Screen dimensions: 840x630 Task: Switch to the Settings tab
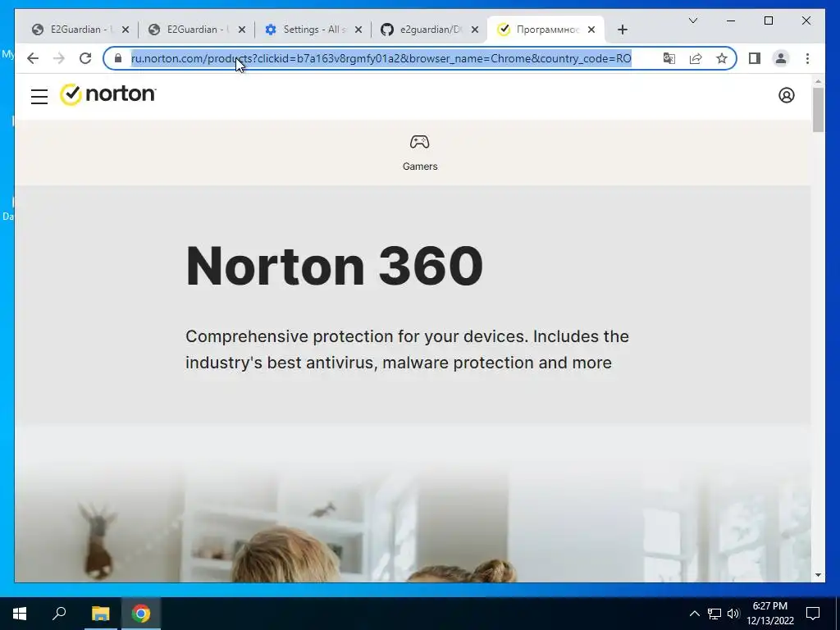(x=313, y=30)
